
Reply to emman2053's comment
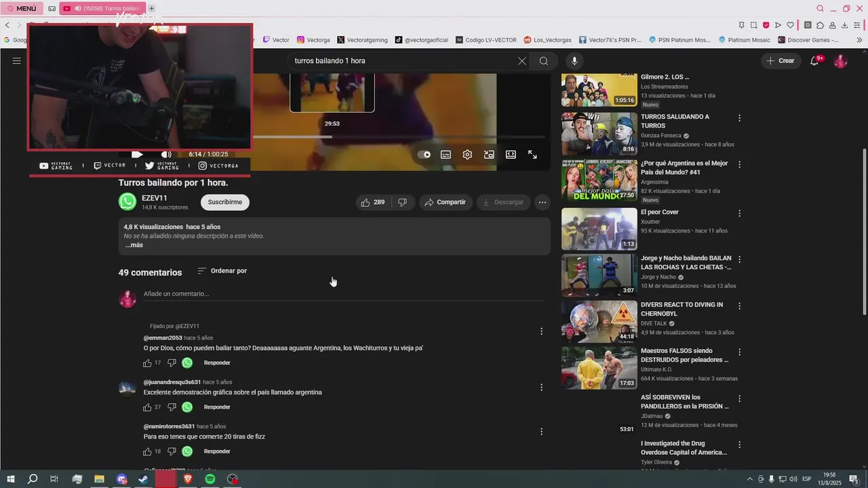(217, 363)
